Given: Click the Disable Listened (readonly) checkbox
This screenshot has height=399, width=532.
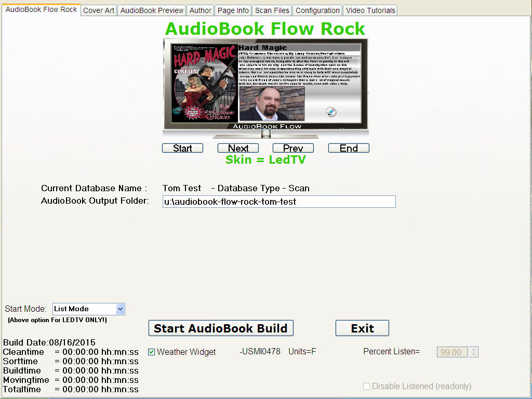Looking at the screenshot, I should click(x=366, y=386).
